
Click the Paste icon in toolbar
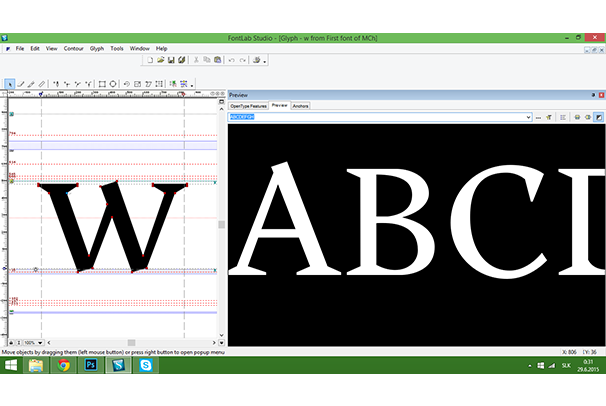[216, 60]
